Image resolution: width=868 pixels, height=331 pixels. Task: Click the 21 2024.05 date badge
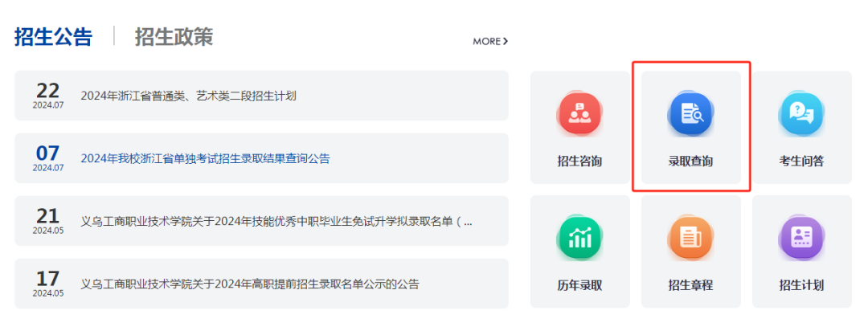tap(48, 221)
